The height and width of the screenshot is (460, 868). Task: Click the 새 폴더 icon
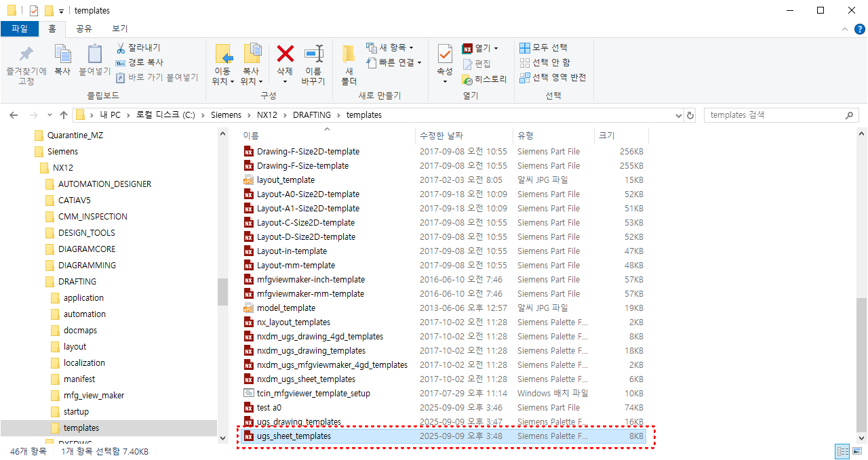349,54
